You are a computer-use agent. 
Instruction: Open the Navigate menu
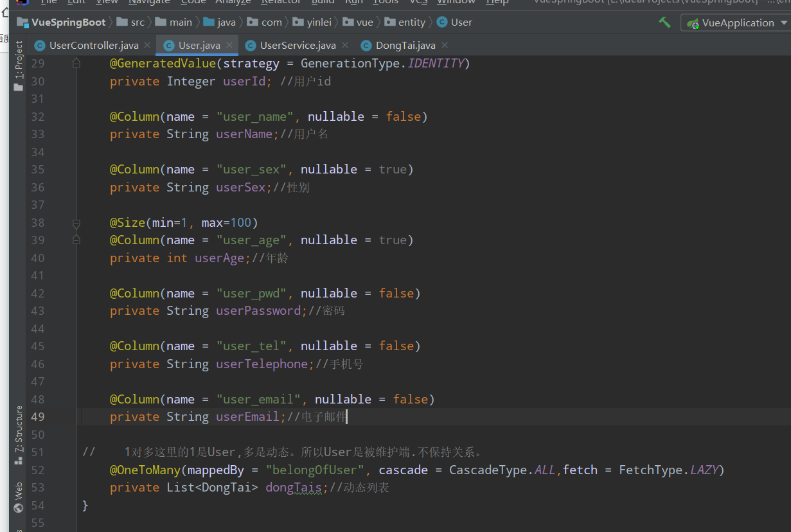pos(148,3)
